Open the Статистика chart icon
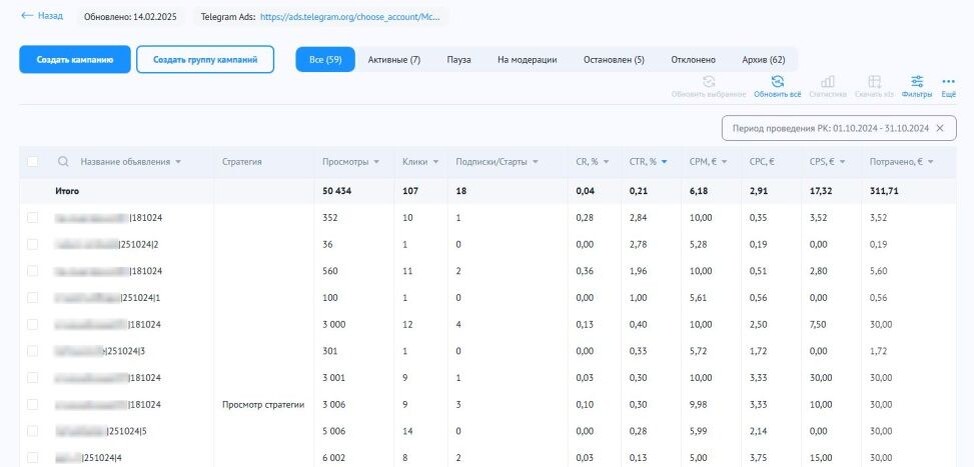Image resolution: width=974 pixels, height=467 pixels. [x=827, y=81]
